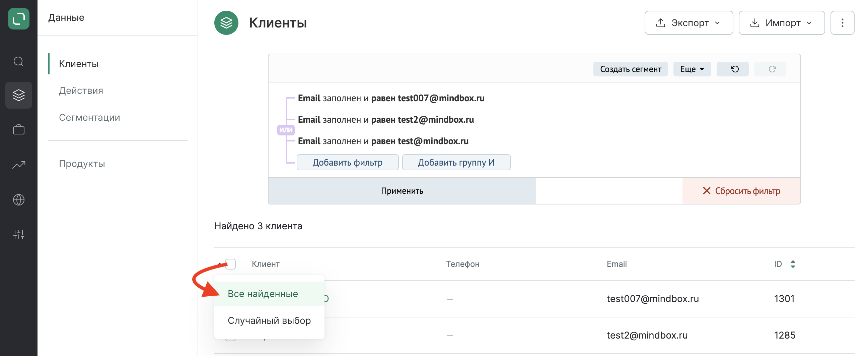Sort table by ID column arrows

pyautogui.click(x=793, y=264)
